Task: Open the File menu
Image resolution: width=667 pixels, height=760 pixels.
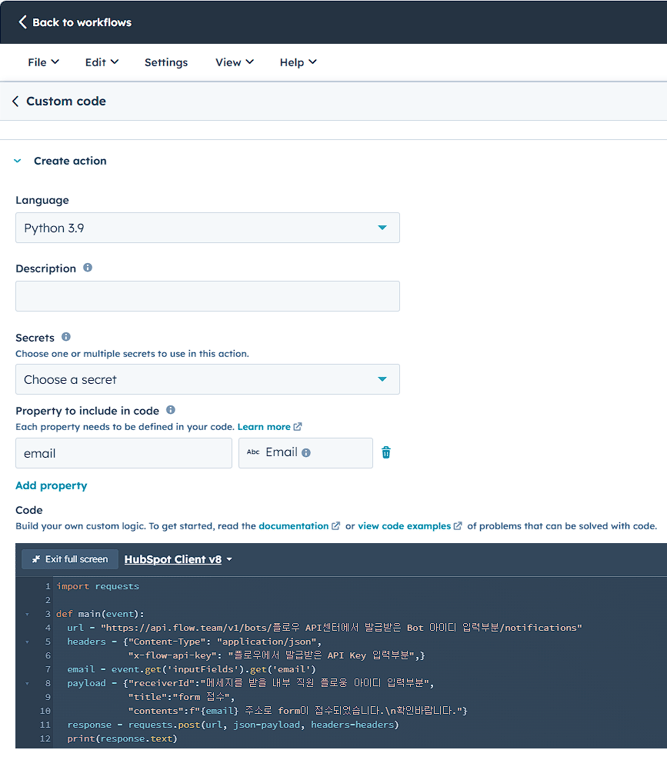Action: (x=43, y=62)
